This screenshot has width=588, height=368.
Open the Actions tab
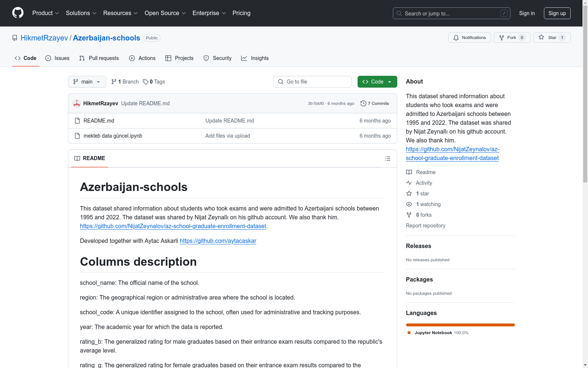pyautogui.click(x=142, y=58)
